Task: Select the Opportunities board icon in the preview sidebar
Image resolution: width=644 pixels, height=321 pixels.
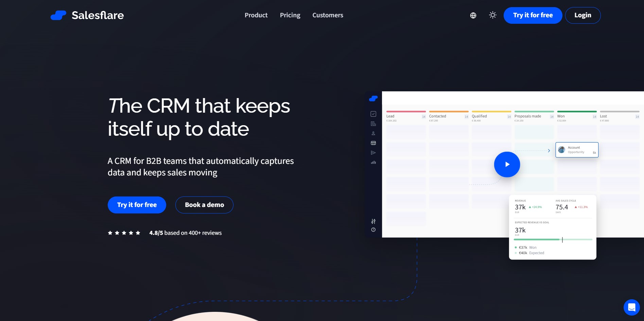Action: coord(373,143)
